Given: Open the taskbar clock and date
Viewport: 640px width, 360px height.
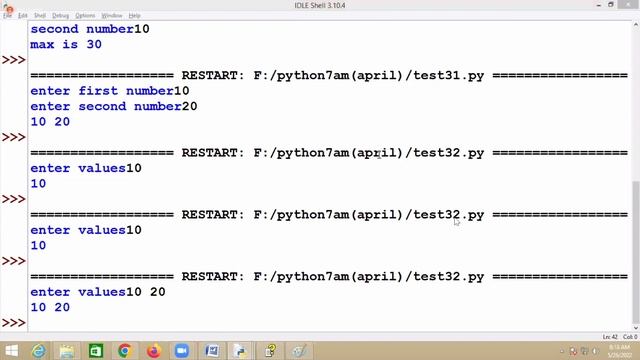Looking at the screenshot, I should [x=620, y=351].
